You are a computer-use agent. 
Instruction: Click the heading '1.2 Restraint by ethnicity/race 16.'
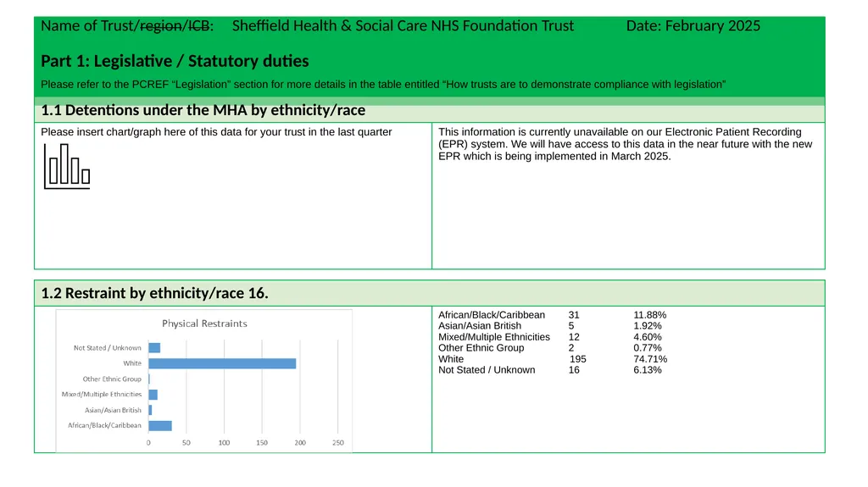(x=154, y=293)
